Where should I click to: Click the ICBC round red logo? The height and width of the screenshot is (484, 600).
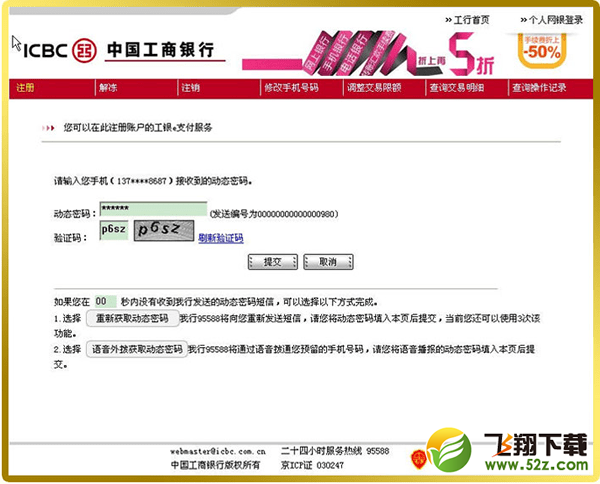[x=84, y=51]
